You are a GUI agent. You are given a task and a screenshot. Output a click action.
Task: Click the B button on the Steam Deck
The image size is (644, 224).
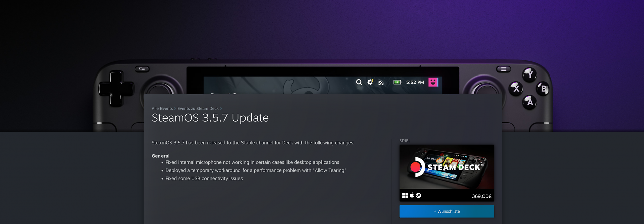[x=542, y=89]
